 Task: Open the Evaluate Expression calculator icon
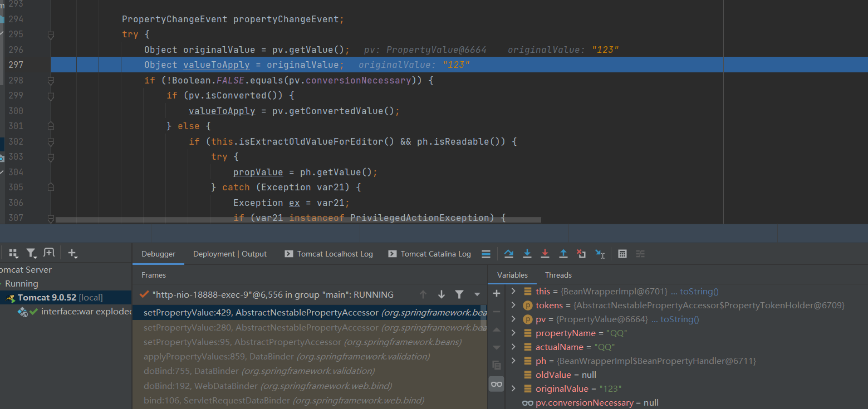[622, 254]
